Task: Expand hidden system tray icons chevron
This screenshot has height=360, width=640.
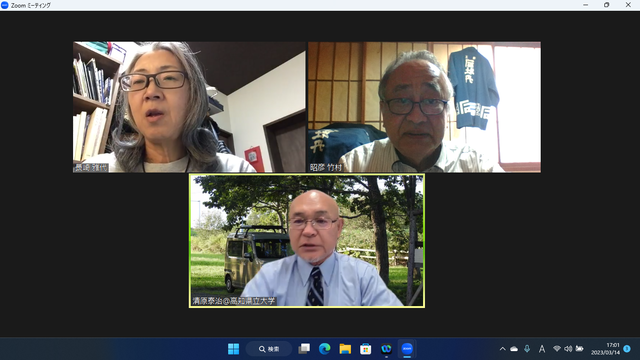Action: [x=502, y=349]
